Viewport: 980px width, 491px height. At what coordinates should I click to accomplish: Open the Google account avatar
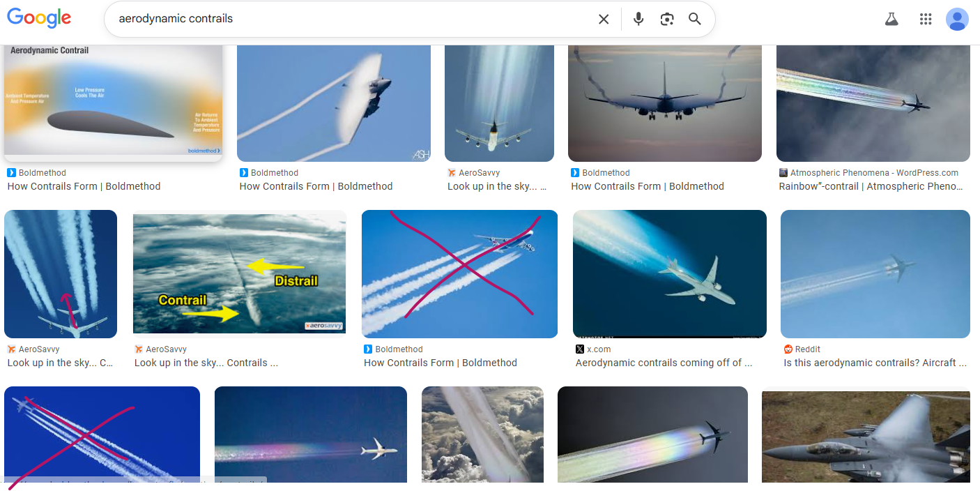point(957,19)
